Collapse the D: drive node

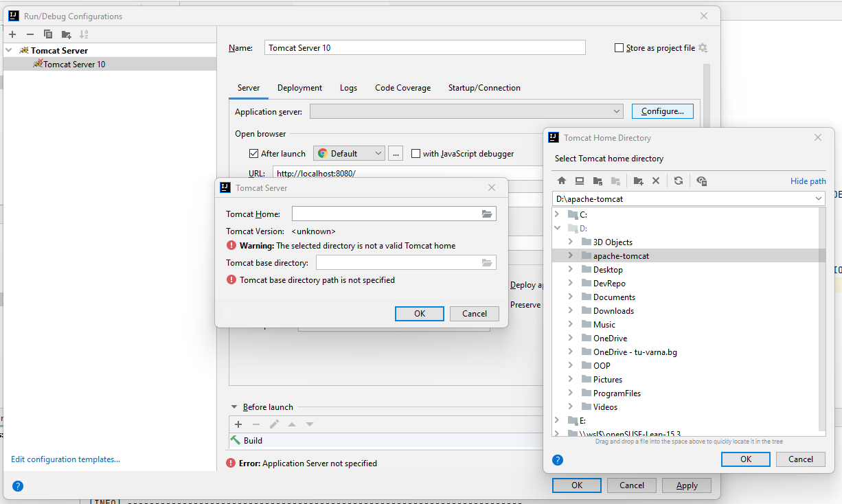click(x=558, y=228)
